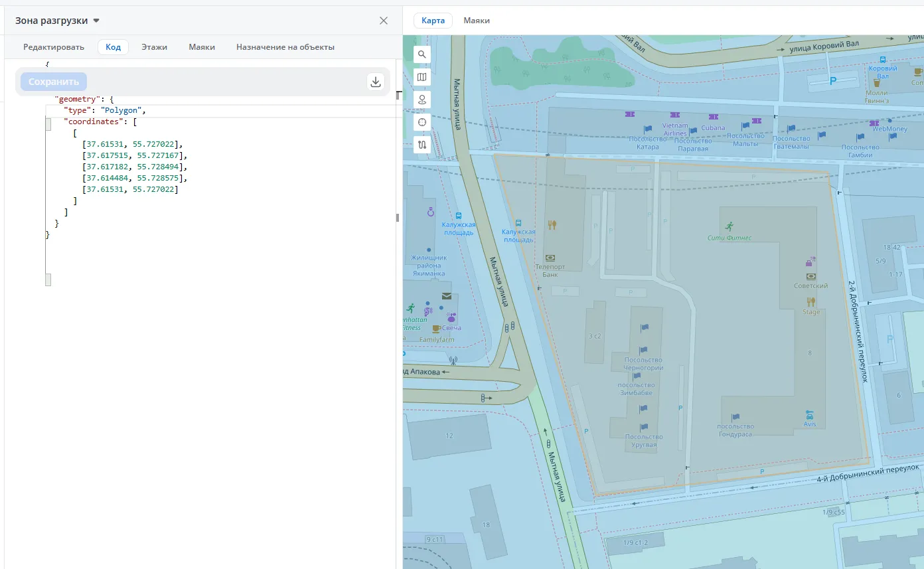The image size is (924, 569).
Task: Click the crosshair center-map icon
Action: point(422,122)
